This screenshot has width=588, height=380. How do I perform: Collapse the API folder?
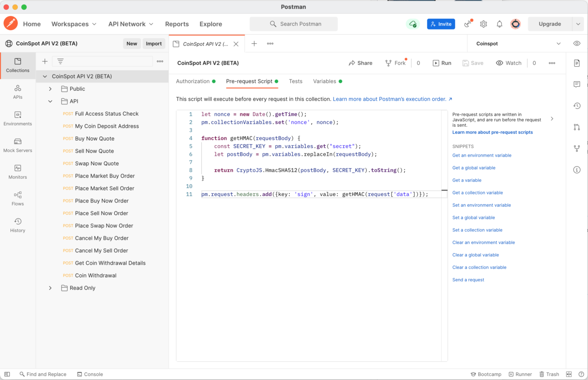coord(50,101)
